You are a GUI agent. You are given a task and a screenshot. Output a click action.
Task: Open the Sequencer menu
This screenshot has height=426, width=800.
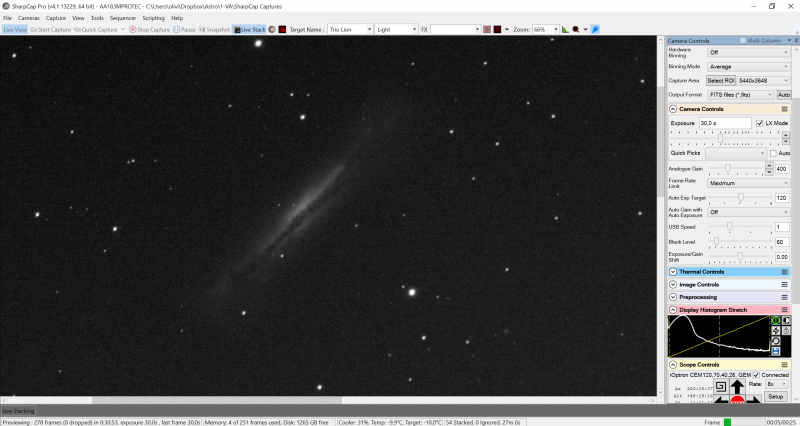point(123,18)
